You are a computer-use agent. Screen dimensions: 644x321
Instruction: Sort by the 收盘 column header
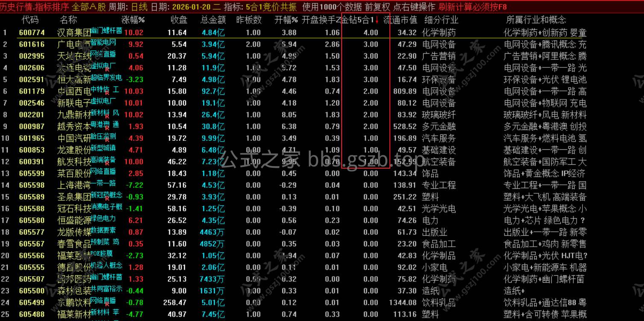tap(179, 20)
